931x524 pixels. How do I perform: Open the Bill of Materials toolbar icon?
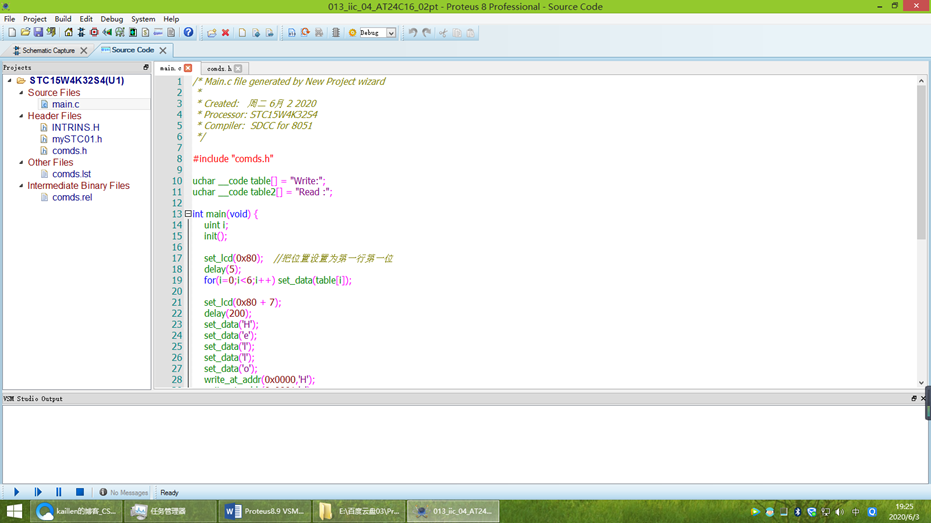tap(145, 33)
